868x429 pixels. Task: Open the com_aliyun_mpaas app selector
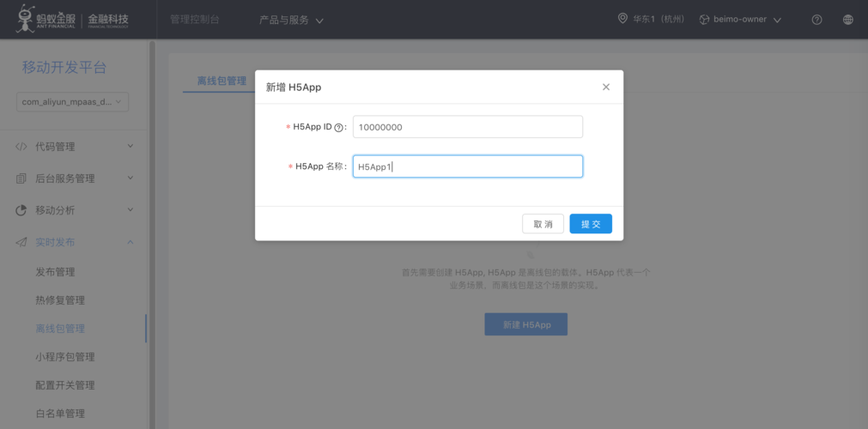72,102
